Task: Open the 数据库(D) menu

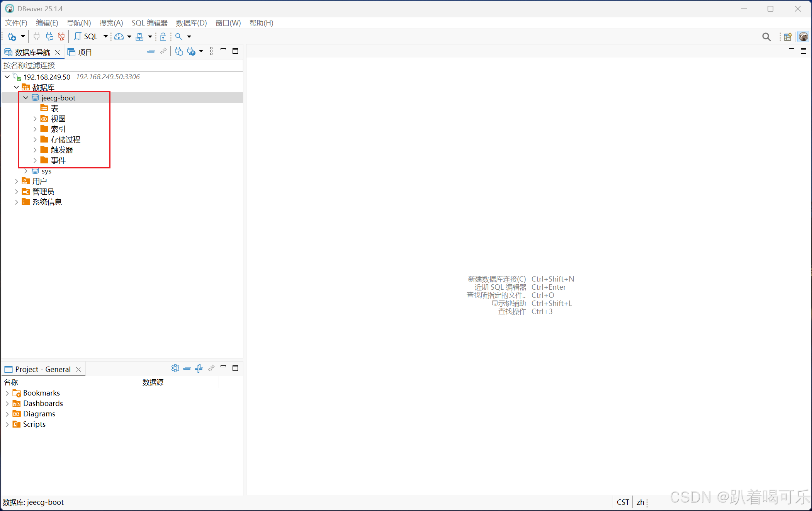Action: pyautogui.click(x=191, y=23)
